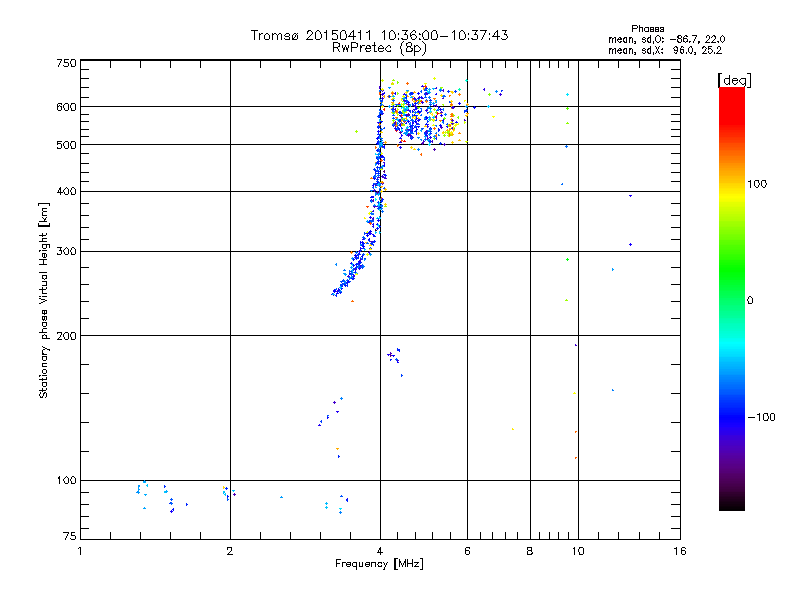The image size is (800, 600).
Task: Click the y-axis tick label '500'
Action: [66, 145]
